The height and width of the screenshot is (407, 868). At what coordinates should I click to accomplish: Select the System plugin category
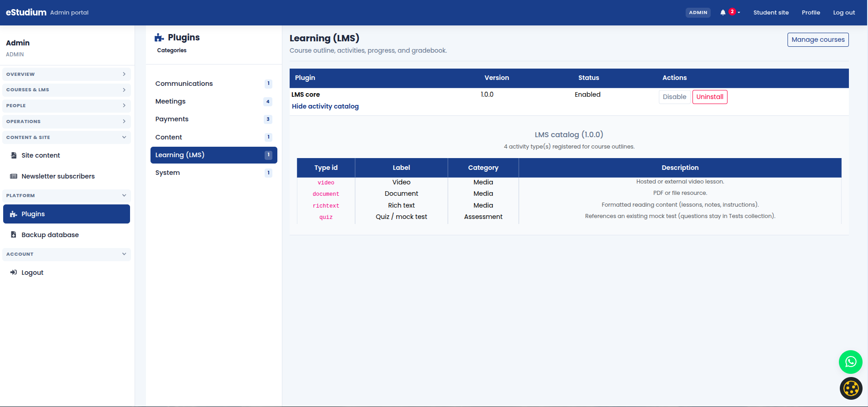(x=214, y=173)
